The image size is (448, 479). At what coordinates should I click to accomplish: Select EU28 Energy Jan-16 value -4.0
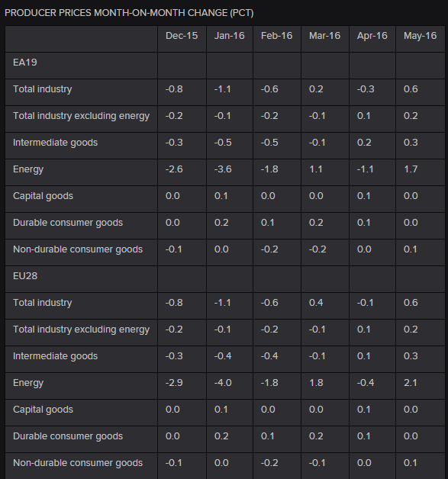(x=223, y=383)
